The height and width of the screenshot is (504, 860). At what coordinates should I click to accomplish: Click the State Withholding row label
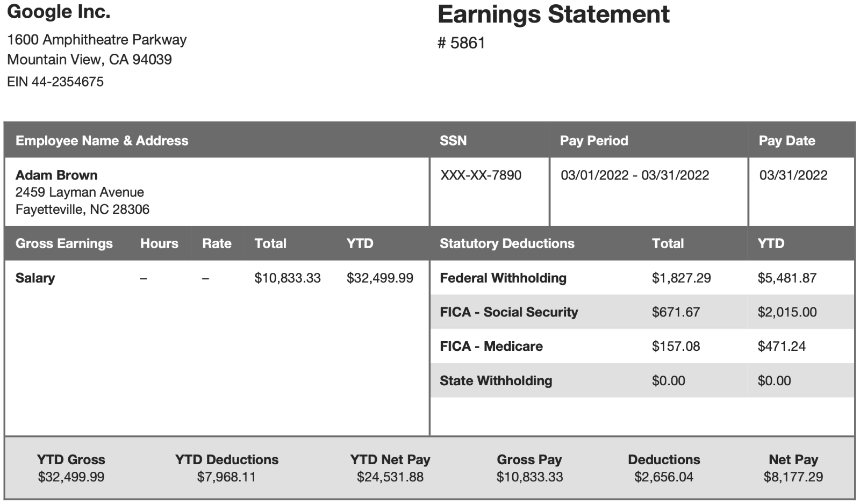496,380
